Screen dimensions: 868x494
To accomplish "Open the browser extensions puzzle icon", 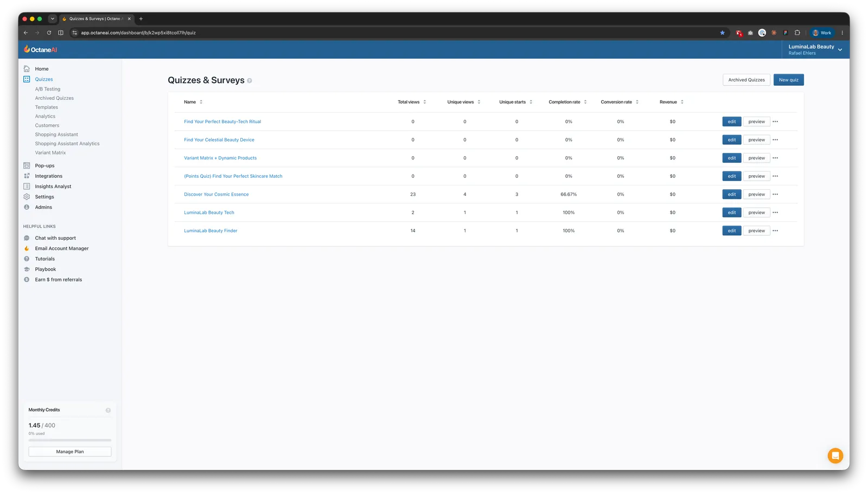I will (797, 33).
